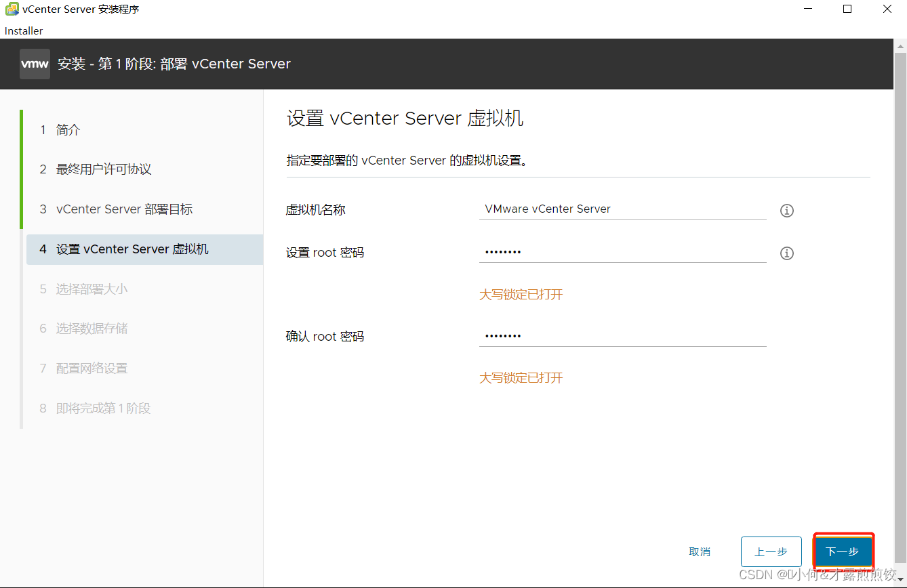The height and width of the screenshot is (588, 907).
Task: Minimize the installer window
Action: (808, 9)
